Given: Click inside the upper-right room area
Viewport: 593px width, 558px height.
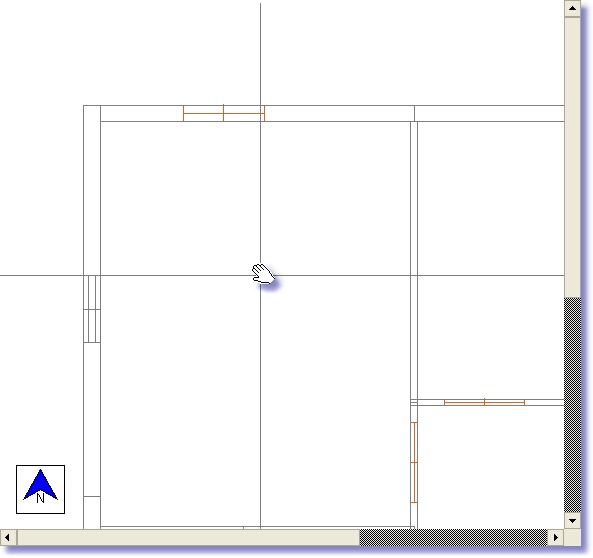Looking at the screenshot, I should pos(491,260).
